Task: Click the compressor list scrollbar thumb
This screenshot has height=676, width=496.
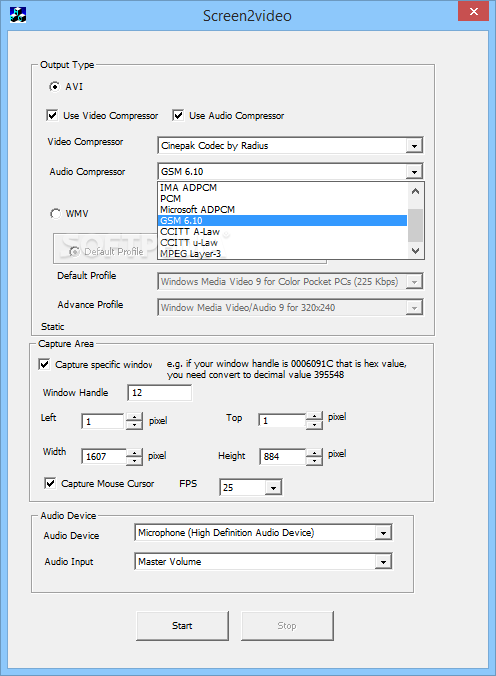Action: point(415,225)
